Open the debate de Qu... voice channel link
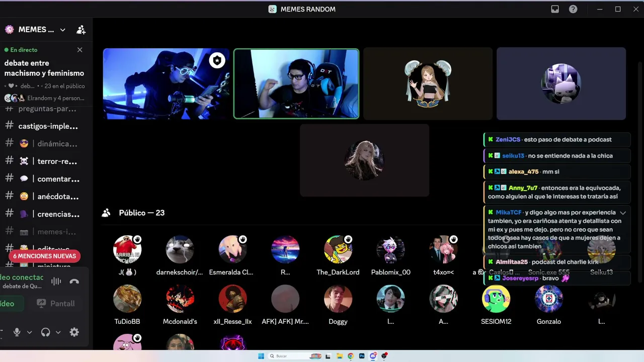 coord(22,286)
